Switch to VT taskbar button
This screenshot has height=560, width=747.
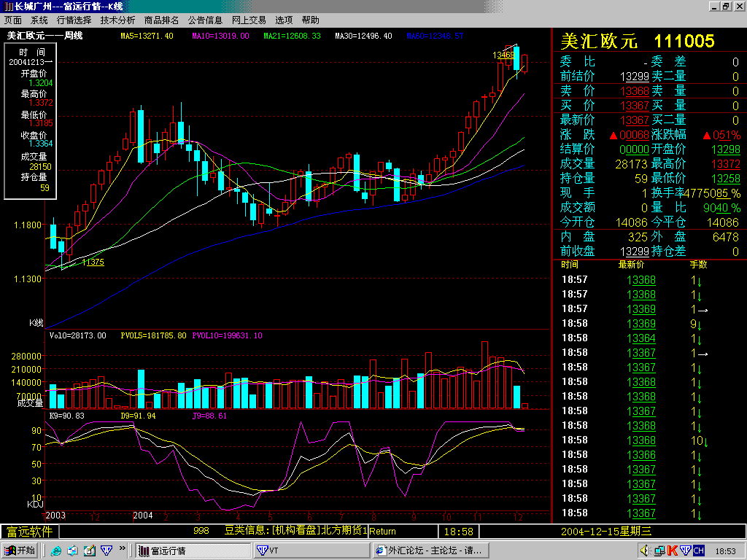coord(311,551)
